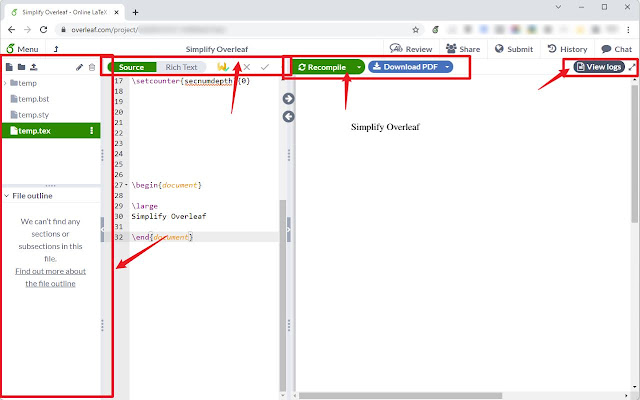
Task: Fold the \begin{document} code block
Action: click(126, 185)
